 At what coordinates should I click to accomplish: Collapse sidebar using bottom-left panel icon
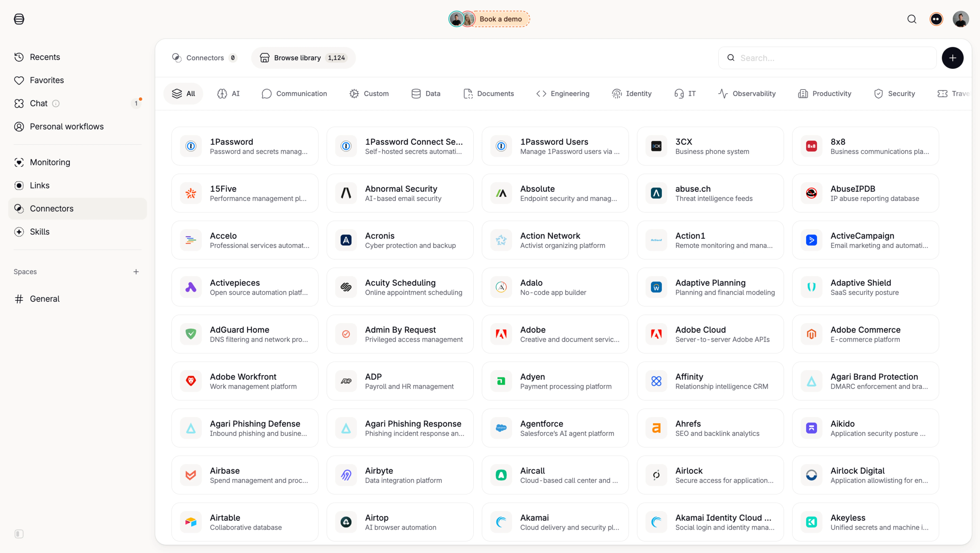19,534
